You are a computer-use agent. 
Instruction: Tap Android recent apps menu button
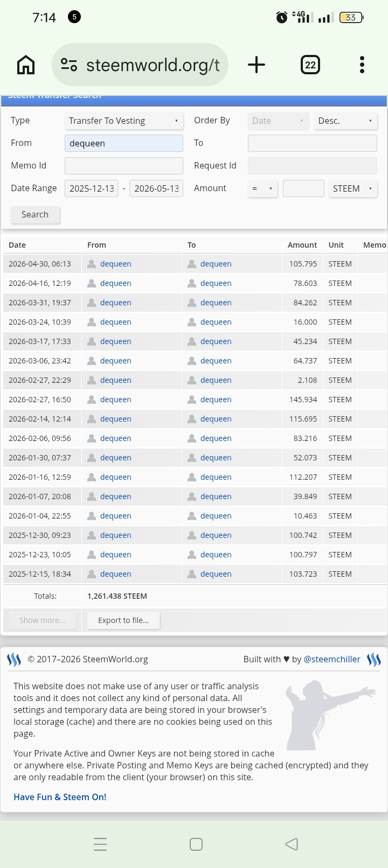coord(100,844)
